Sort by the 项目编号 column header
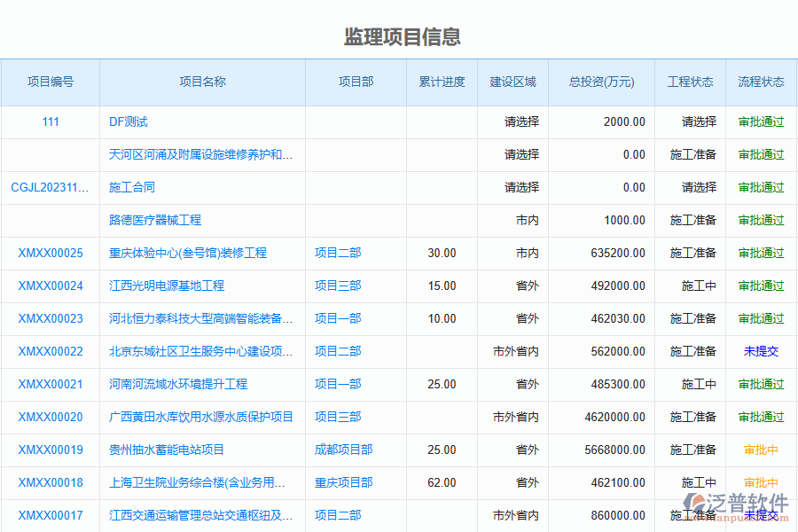 point(51,82)
